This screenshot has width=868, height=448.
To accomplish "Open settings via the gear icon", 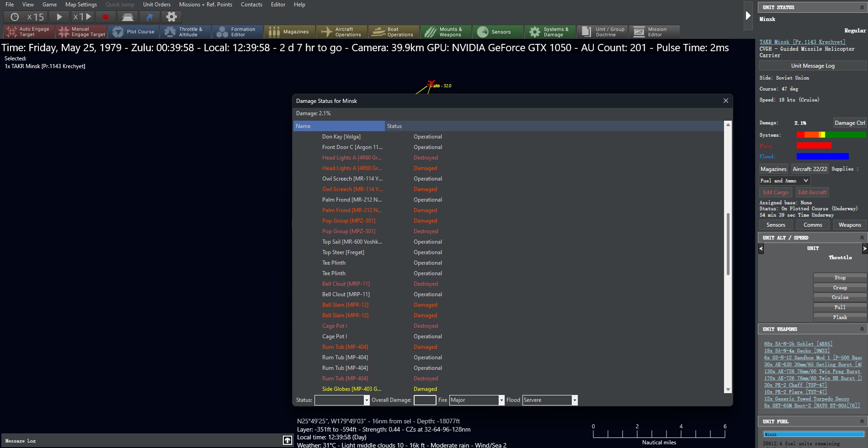I will pos(171,17).
